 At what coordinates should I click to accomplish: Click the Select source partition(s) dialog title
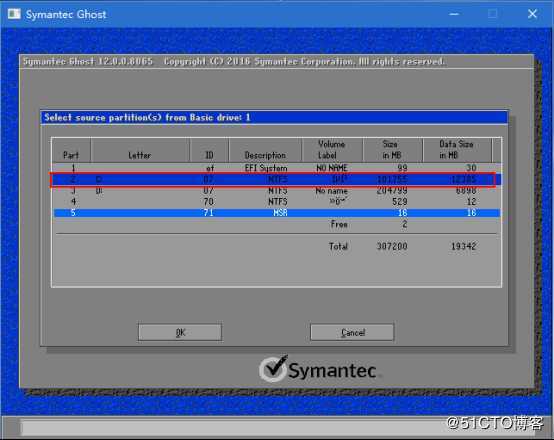(147, 117)
